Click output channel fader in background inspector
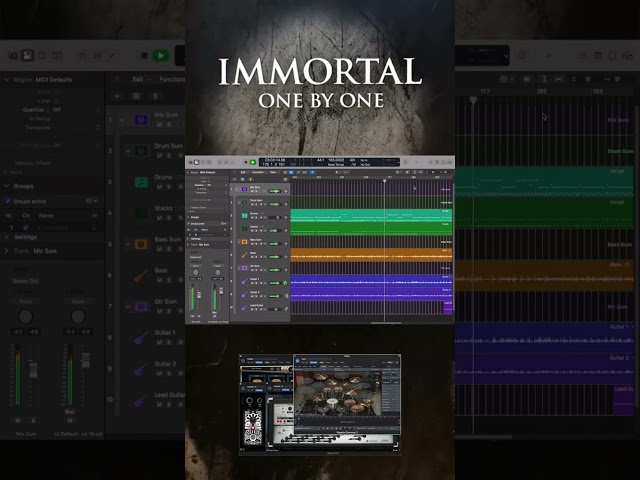 (x=85, y=360)
